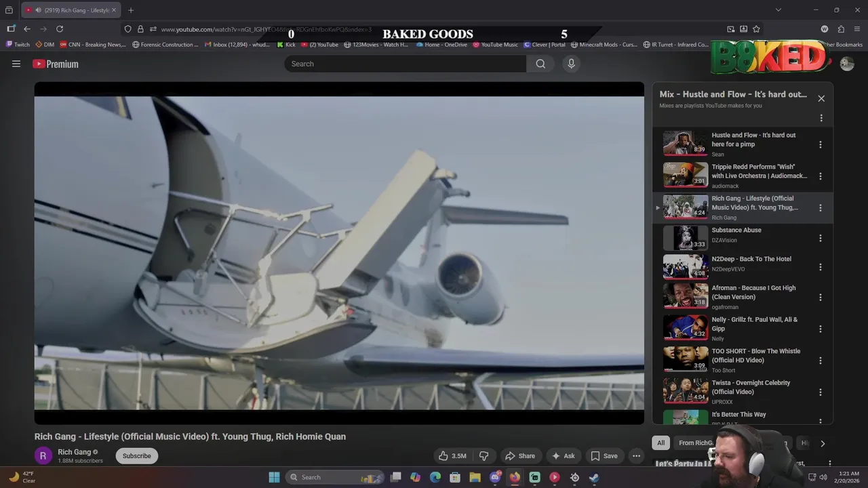Close the Mix playlist panel
The height and width of the screenshot is (488, 868).
coord(821,98)
